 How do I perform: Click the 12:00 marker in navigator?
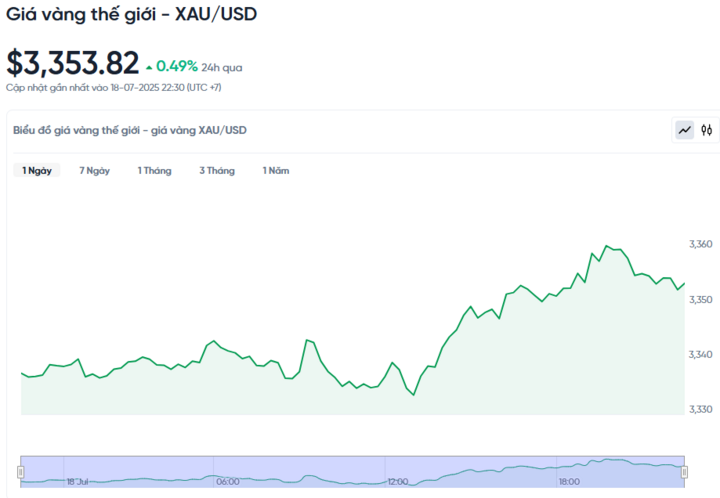click(x=398, y=482)
